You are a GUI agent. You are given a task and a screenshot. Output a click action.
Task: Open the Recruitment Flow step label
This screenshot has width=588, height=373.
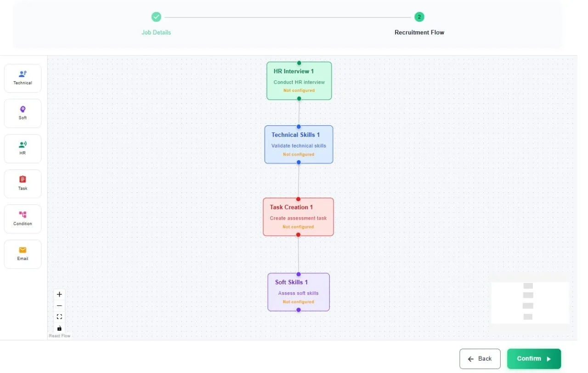click(x=419, y=33)
